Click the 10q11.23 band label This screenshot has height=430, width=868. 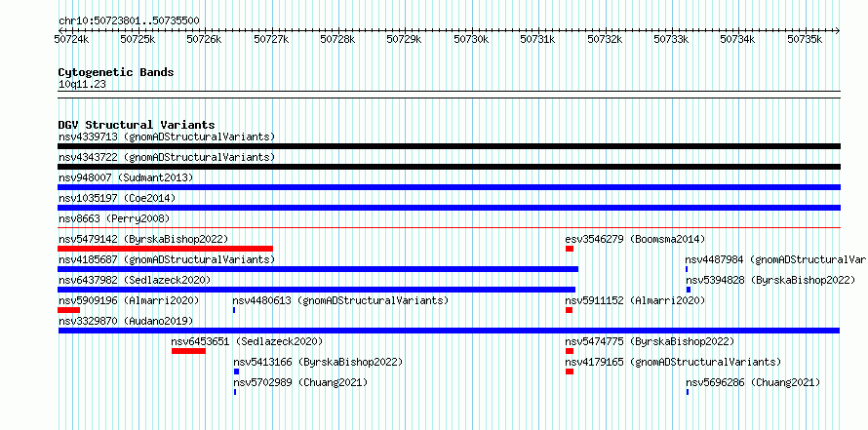[x=82, y=85]
